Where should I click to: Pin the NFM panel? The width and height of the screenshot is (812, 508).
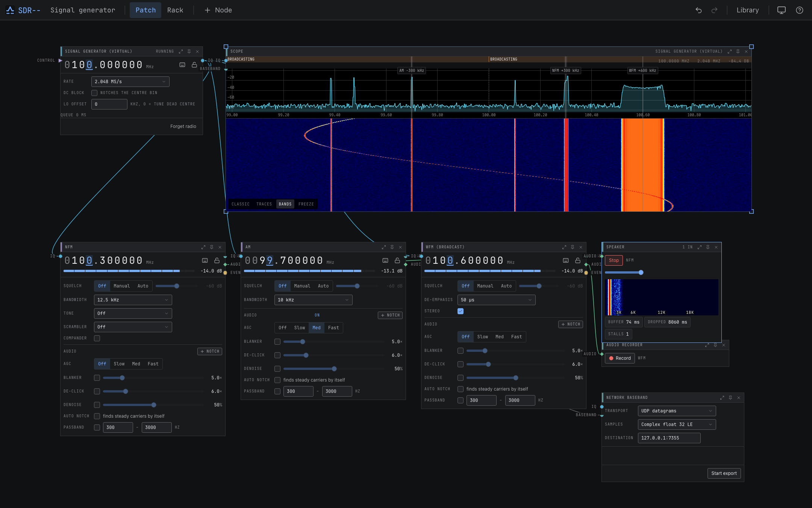[212, 247]
